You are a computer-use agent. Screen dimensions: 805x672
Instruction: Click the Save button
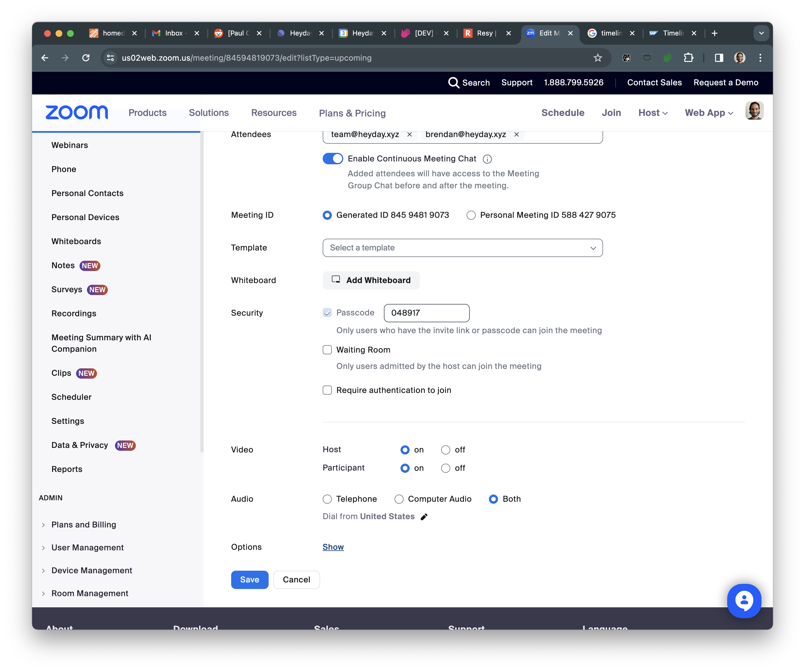coord(249,580)
